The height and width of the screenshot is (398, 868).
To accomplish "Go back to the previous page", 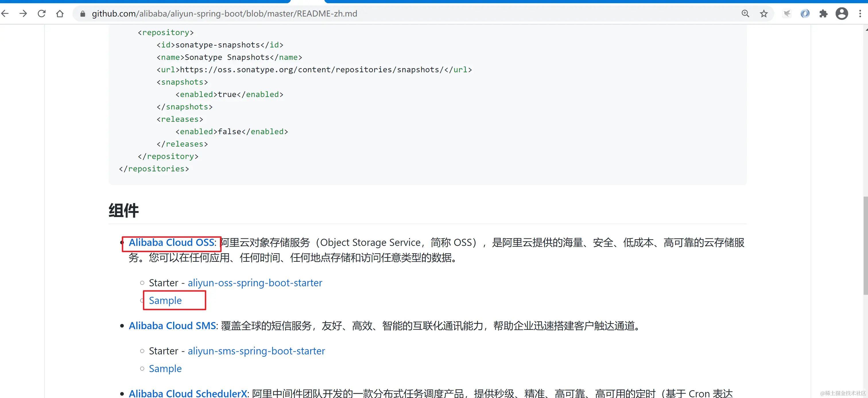I will pos(5,13).
